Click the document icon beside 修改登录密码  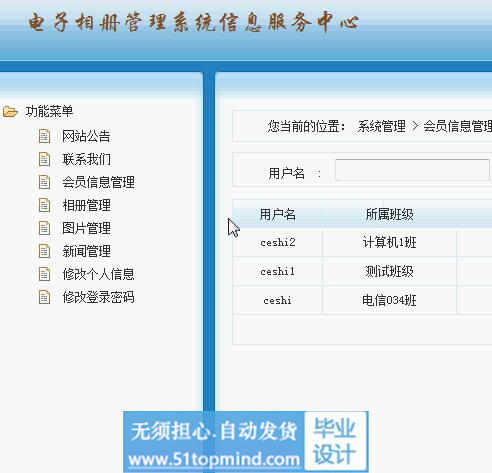[x=44, y=297]
